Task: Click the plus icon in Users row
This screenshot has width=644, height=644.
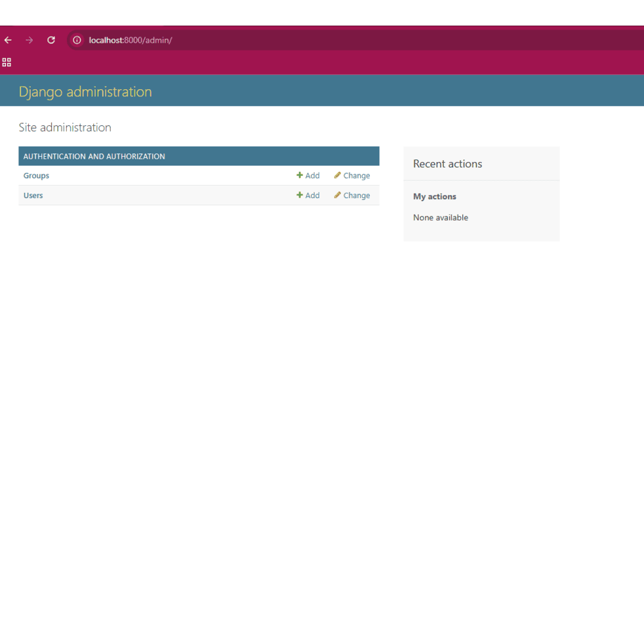Action: (300, 195)
